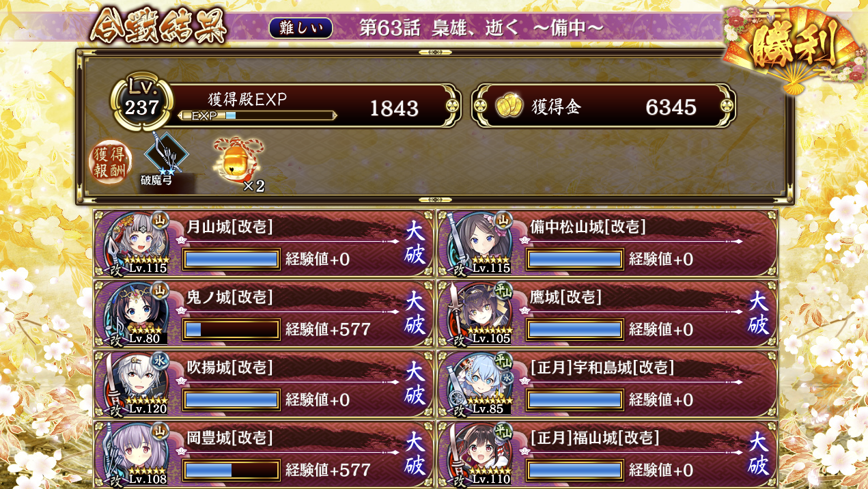Image resolution: width=868 pixels, height=489 pixels.
Task: Click the [正月]福山城[改壱] portrait
Action: tap(479, 453)
